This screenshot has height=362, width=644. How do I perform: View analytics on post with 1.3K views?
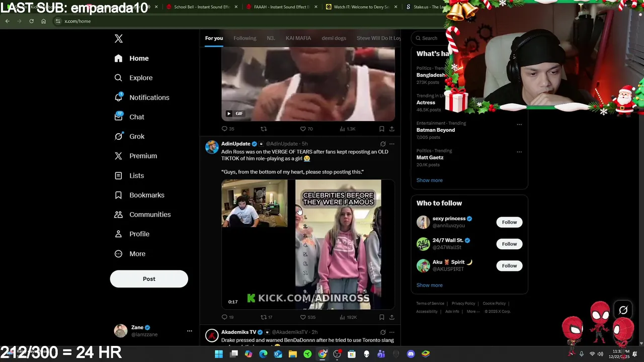[347, 129]
